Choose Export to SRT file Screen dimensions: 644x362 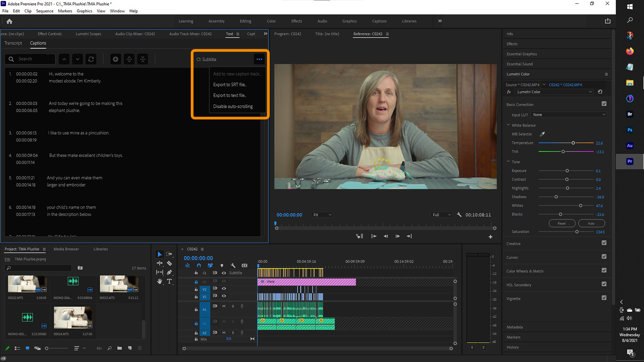[x=230, y=84]
